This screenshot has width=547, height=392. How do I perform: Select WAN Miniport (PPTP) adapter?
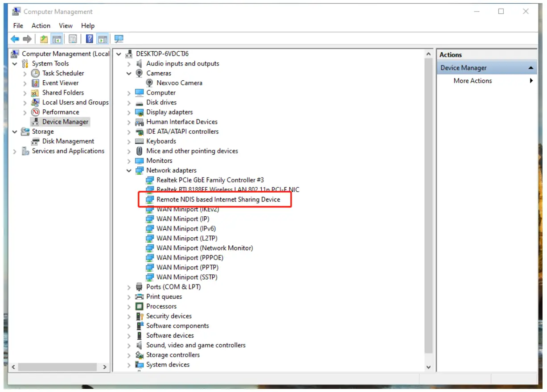tap(187, 268)
